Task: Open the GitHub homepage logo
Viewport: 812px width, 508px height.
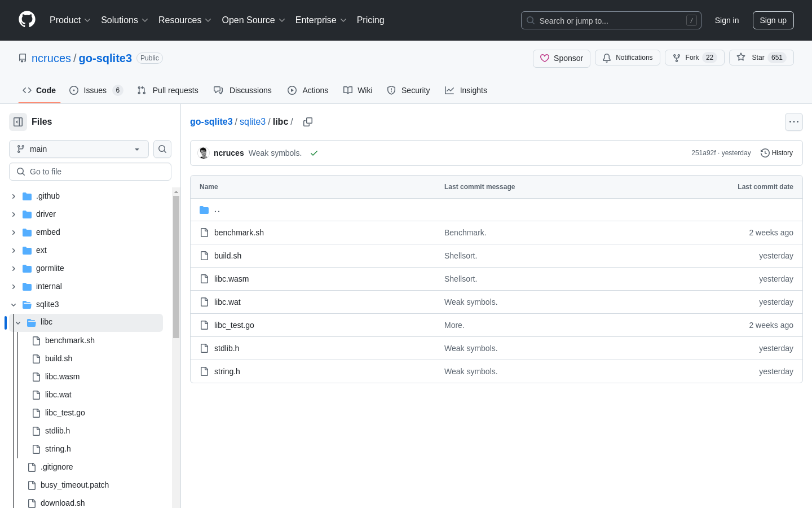Action: coord(27,20)
